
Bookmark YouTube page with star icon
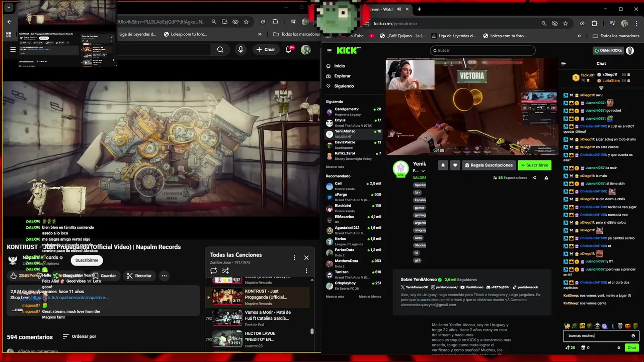[x=246, y=22]
